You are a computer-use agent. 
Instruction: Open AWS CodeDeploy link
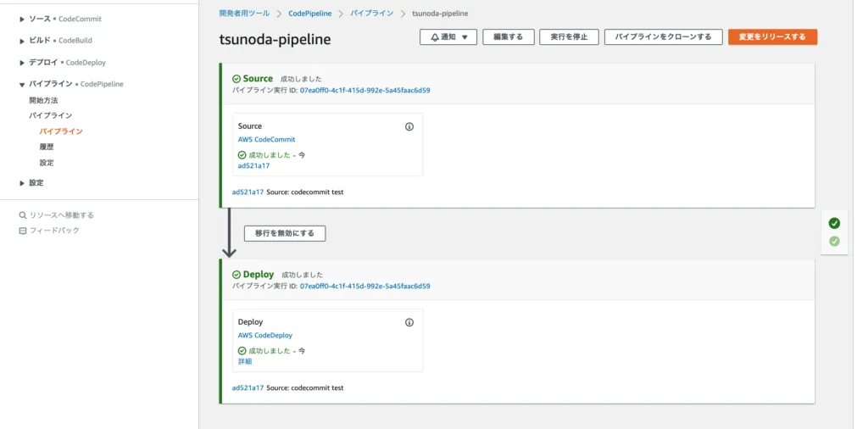pos(265,336)
